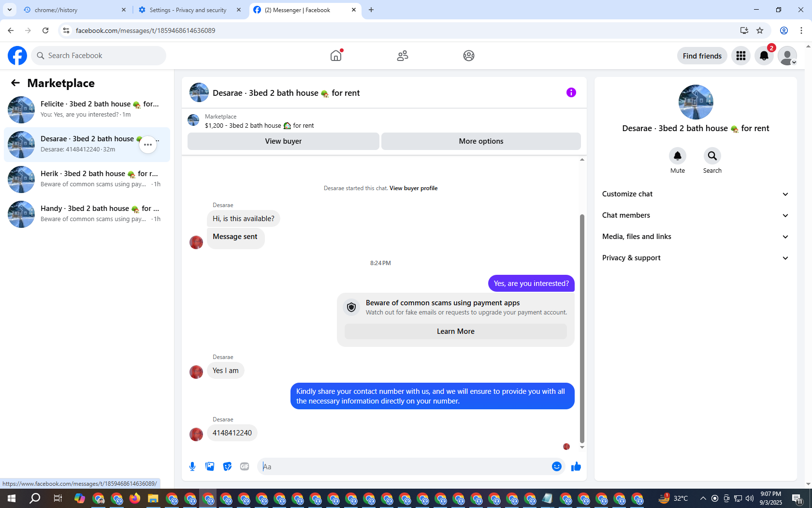Close the chrome://history tab
This screenshot has height=508, width=812.
tap(124, 10)
